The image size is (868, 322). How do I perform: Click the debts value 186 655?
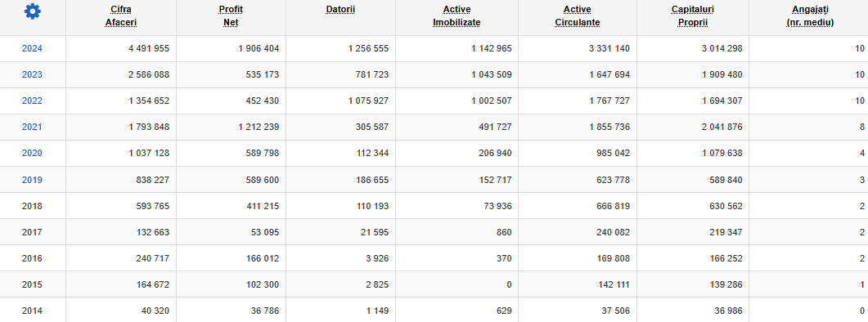pyautogui.click(x=372, y=180)
